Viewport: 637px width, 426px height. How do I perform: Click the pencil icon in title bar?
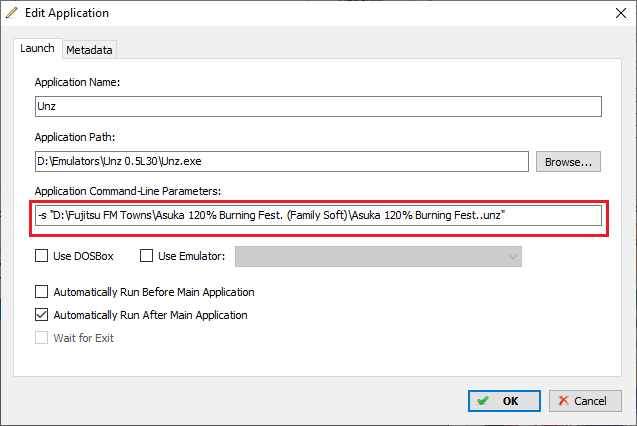[x=12, y=13]
